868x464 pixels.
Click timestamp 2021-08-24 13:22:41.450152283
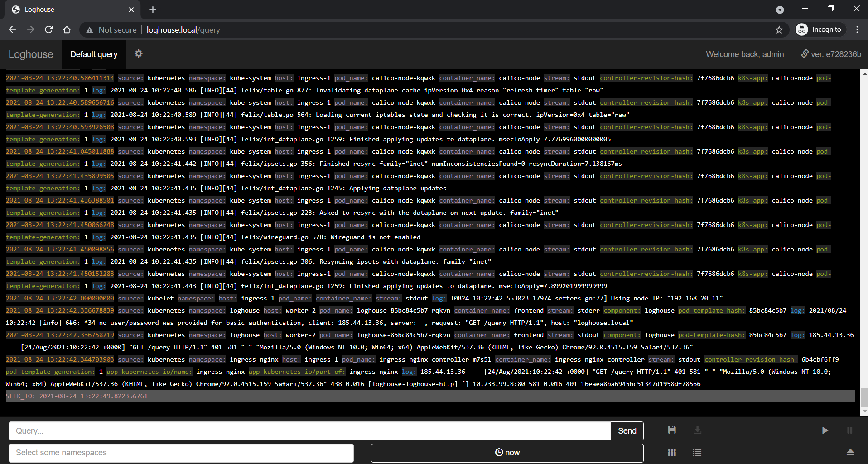click(60, 274)
